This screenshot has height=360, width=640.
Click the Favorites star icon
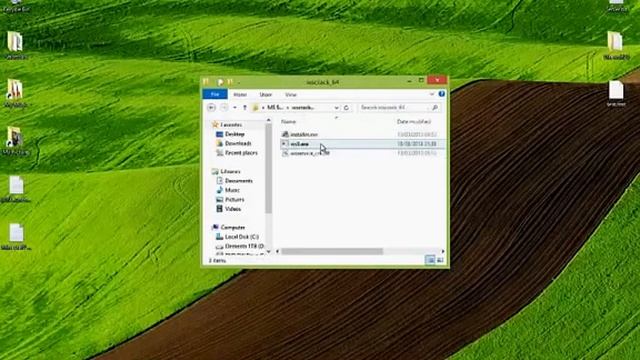coord(215,124)
